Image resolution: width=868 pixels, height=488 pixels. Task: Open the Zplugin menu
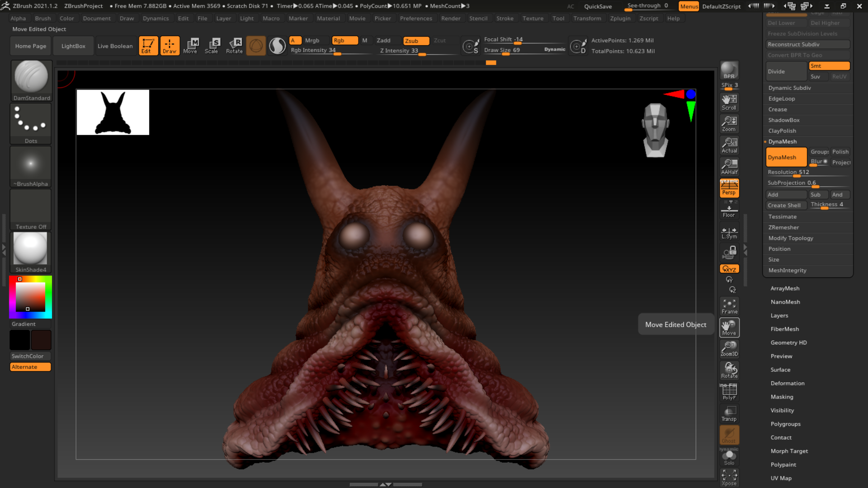pyautogui.click(x=620, y=18)
